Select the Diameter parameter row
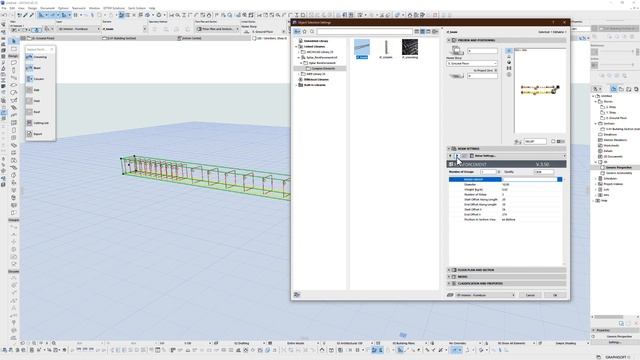 (505, 184)
